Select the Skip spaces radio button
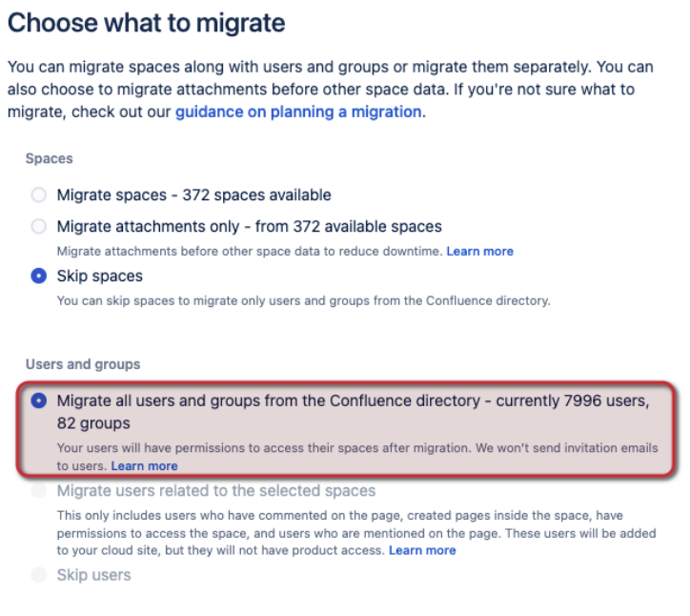 [39, 277]
